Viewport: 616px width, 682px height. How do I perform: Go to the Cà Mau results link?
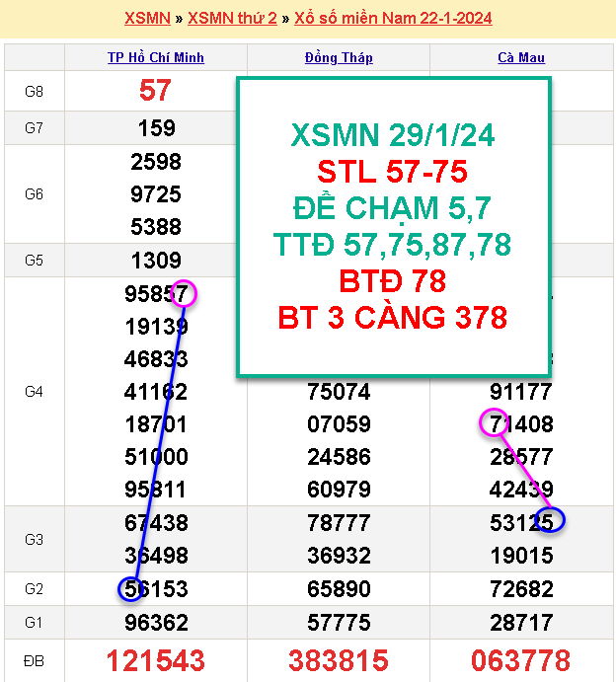tap(521, 57)
